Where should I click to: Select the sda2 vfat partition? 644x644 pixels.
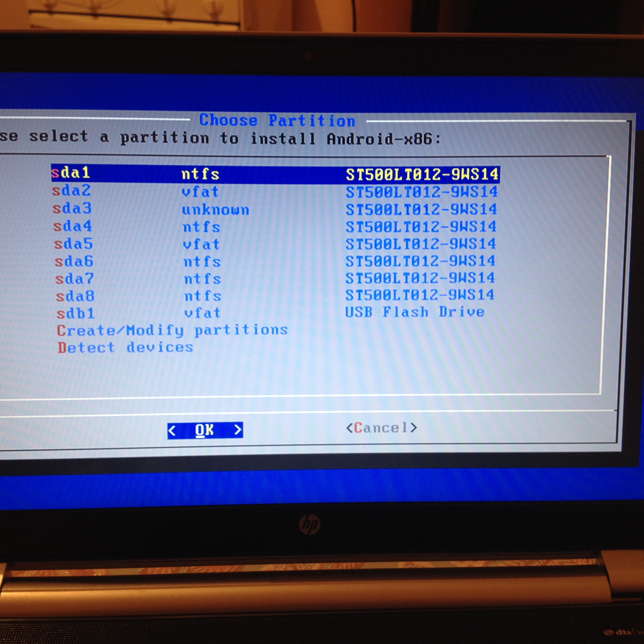coord(275,192)
